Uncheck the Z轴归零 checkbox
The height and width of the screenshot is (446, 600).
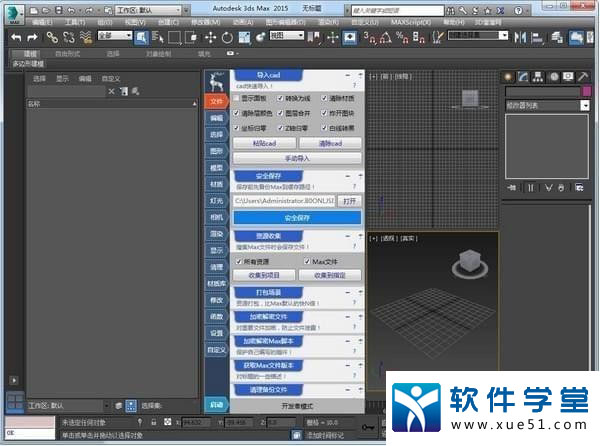[x=280, y=128]
